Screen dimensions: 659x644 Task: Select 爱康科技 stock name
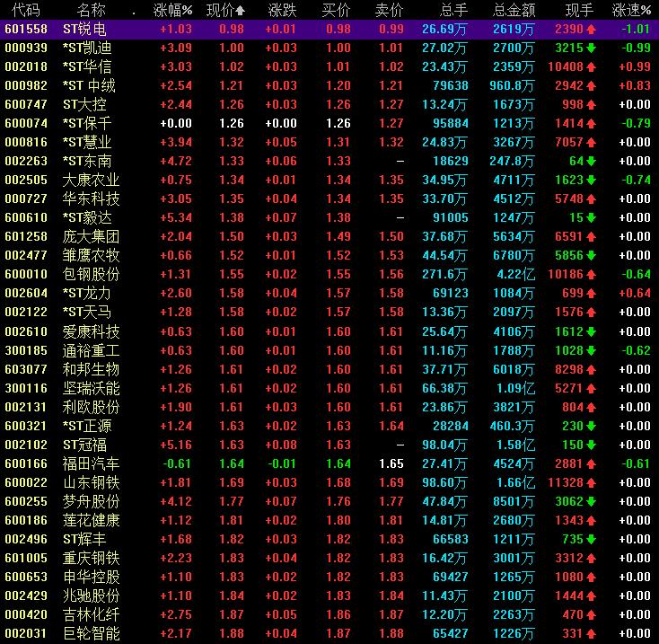click(x=92, y=331)
